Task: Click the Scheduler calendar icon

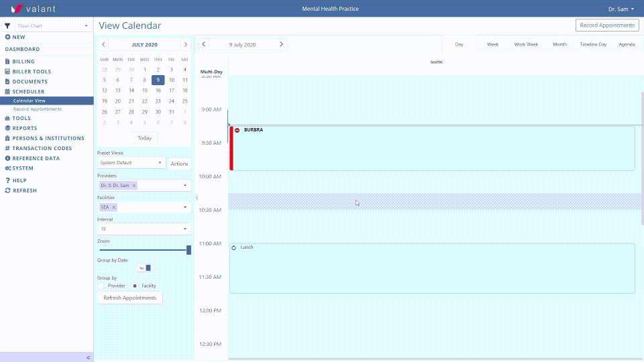Action: (x=7, y=92)
